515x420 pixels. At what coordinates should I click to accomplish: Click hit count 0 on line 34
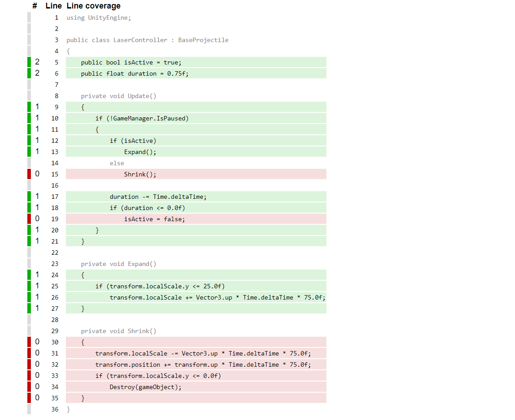pos(37,387)
